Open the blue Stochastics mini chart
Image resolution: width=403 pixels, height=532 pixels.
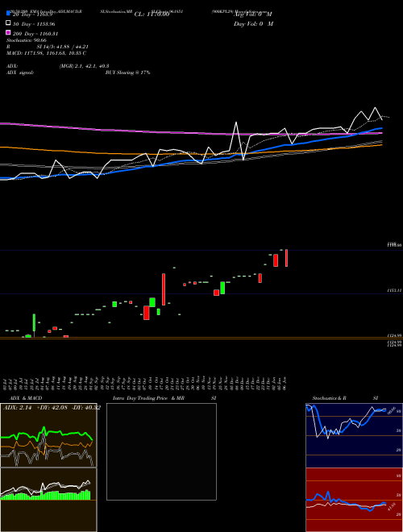tap(354, 435)
